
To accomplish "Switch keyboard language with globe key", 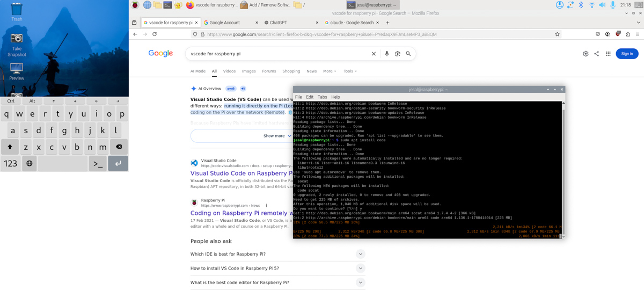I will tap(29, 163).
